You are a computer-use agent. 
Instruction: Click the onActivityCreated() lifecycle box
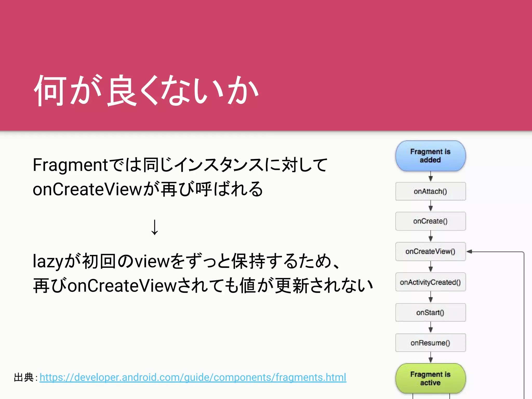click(430, 282)
